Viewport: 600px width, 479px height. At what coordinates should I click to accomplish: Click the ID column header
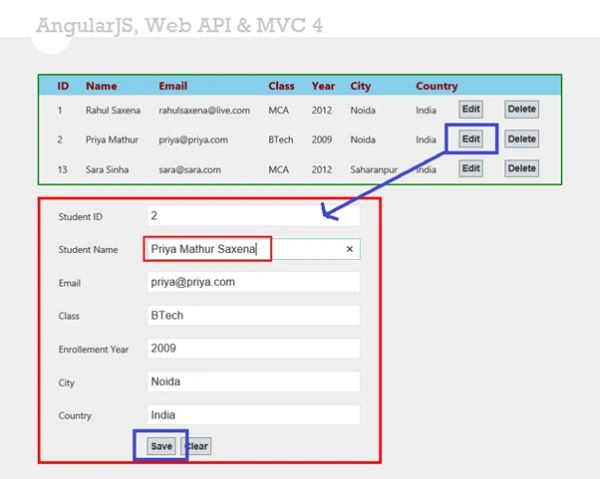point(63,86)
